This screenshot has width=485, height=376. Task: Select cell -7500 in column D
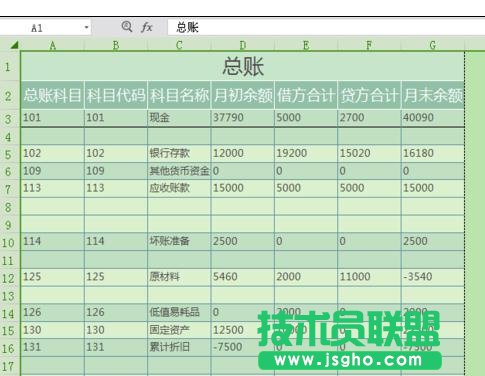coord(243,348)
